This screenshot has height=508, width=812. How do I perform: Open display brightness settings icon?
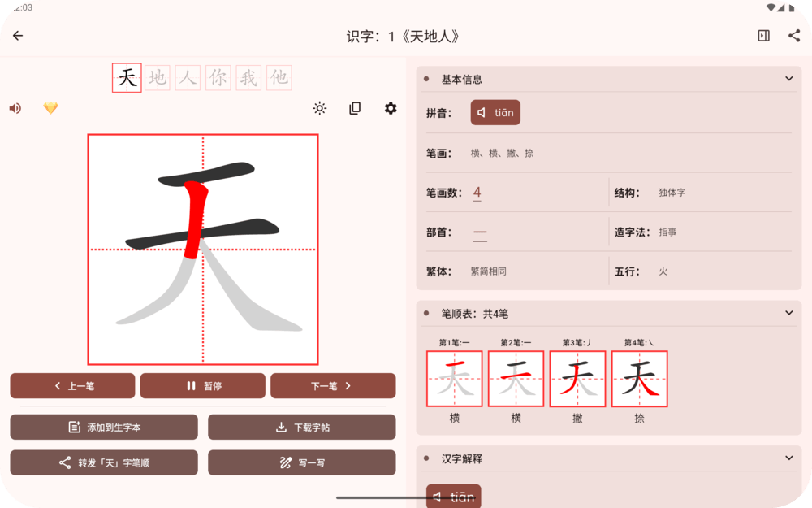319,108
